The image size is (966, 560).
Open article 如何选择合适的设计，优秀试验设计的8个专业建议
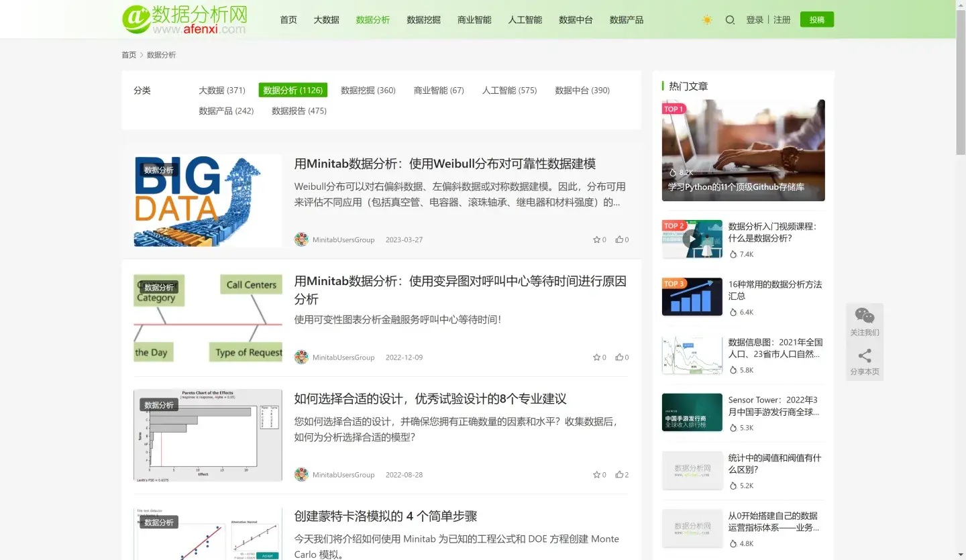[x=431, y=399]
